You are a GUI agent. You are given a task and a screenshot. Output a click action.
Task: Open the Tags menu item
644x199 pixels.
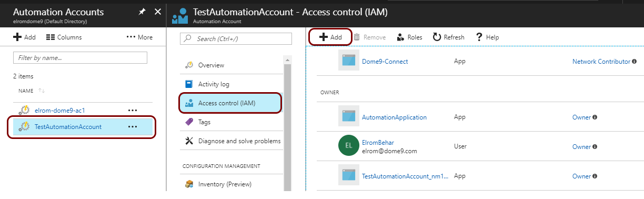click(204, 122)
